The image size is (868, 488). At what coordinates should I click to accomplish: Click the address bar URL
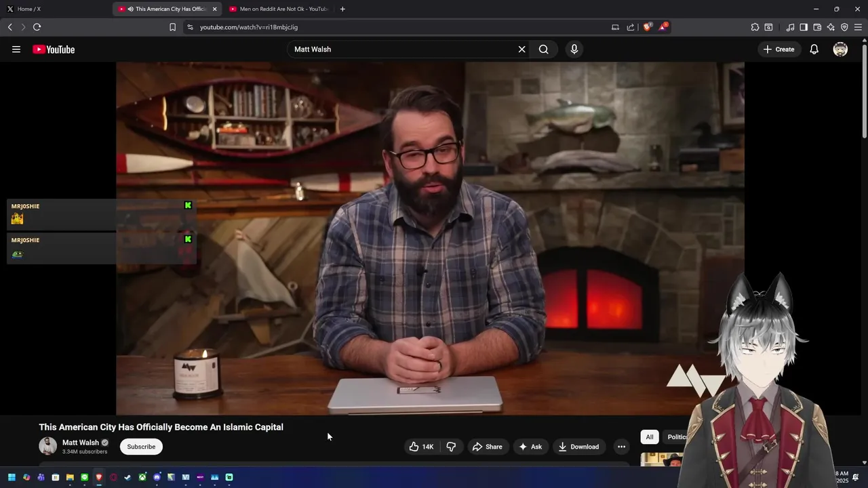pos(249,27)
